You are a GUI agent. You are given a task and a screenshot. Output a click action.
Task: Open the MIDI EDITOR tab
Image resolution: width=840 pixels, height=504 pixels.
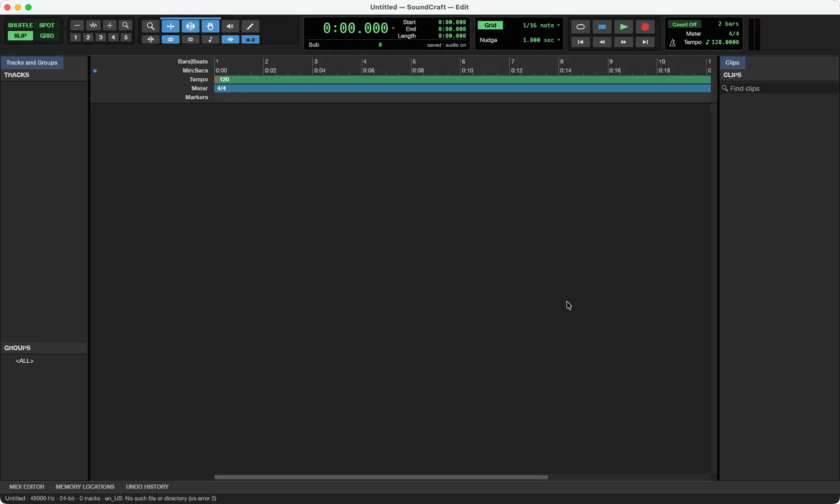(x=27, y=487)
